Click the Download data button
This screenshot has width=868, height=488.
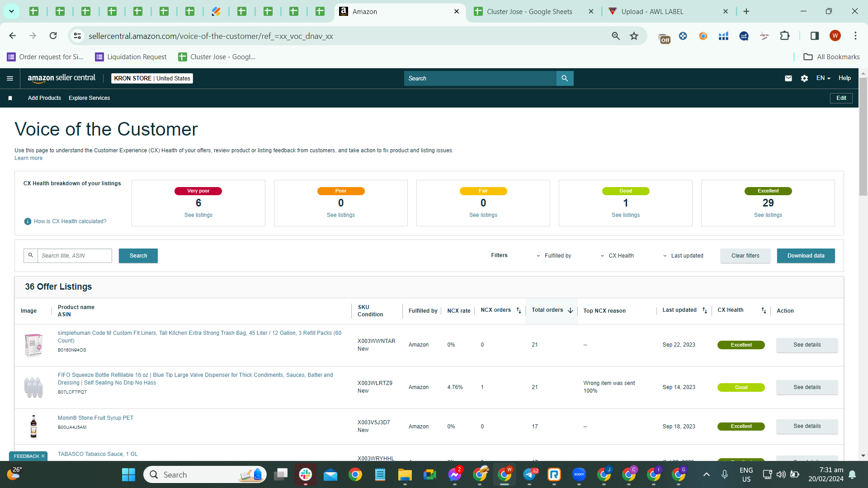(806, 256)
